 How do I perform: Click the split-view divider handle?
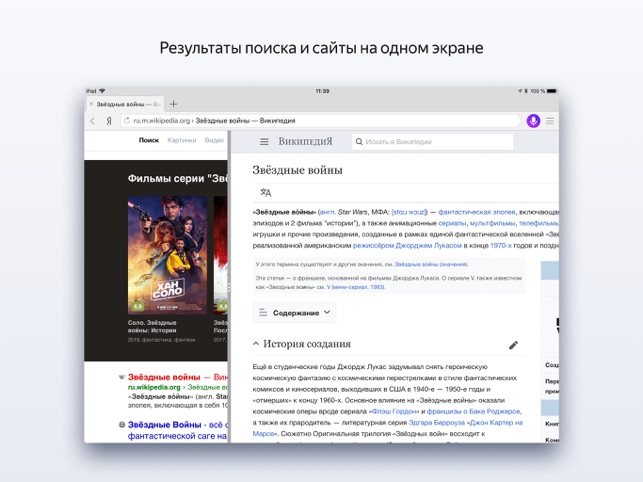pyautogui.click(x=229, y=287)
